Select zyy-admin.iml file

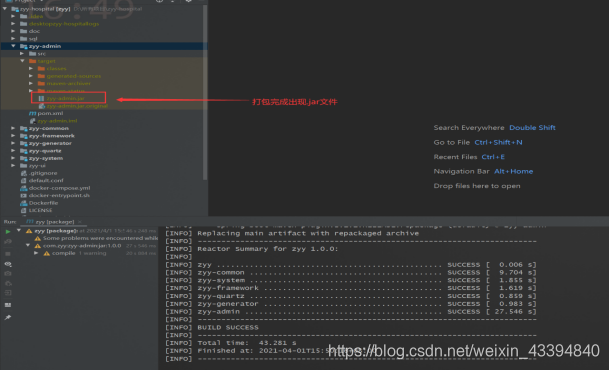tap(57, 121)
